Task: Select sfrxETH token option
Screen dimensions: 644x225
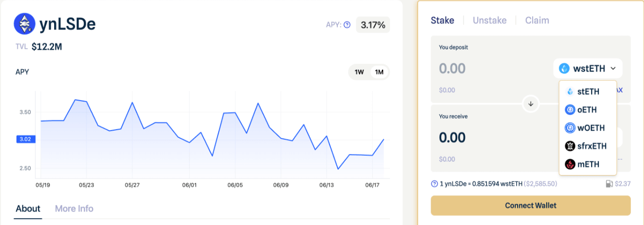Action: (587, 146)
